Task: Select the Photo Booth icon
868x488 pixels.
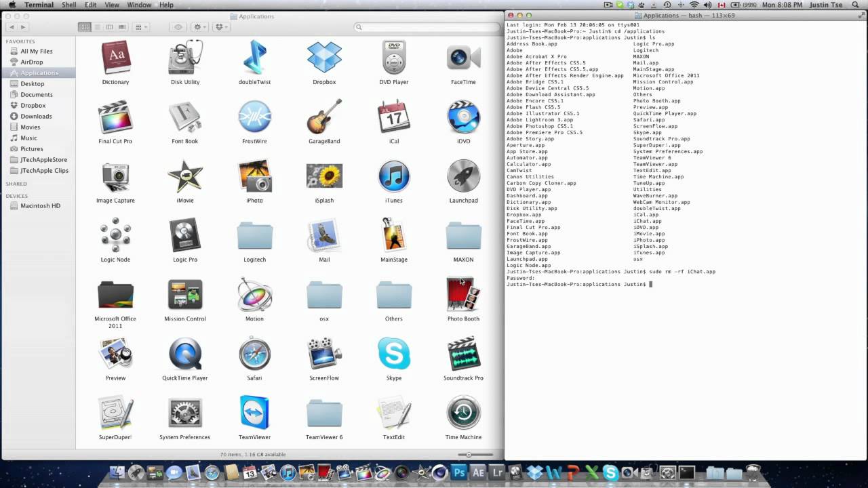Action: click(463, 294)
